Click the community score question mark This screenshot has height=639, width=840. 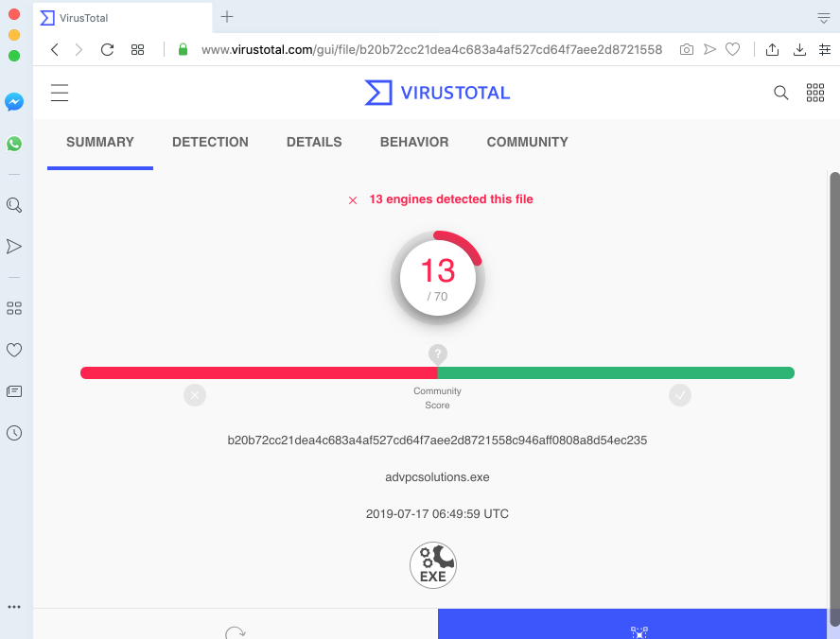pos(438,354)
